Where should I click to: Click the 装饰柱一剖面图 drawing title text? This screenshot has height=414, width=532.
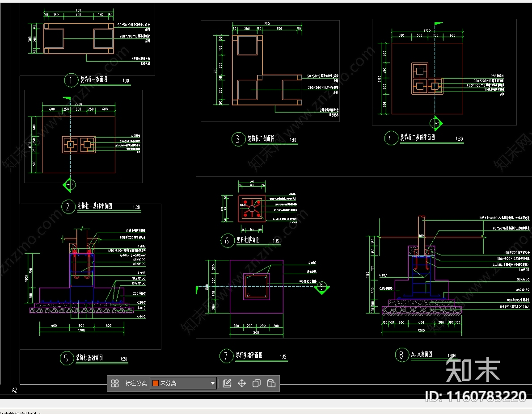(93, 80)
